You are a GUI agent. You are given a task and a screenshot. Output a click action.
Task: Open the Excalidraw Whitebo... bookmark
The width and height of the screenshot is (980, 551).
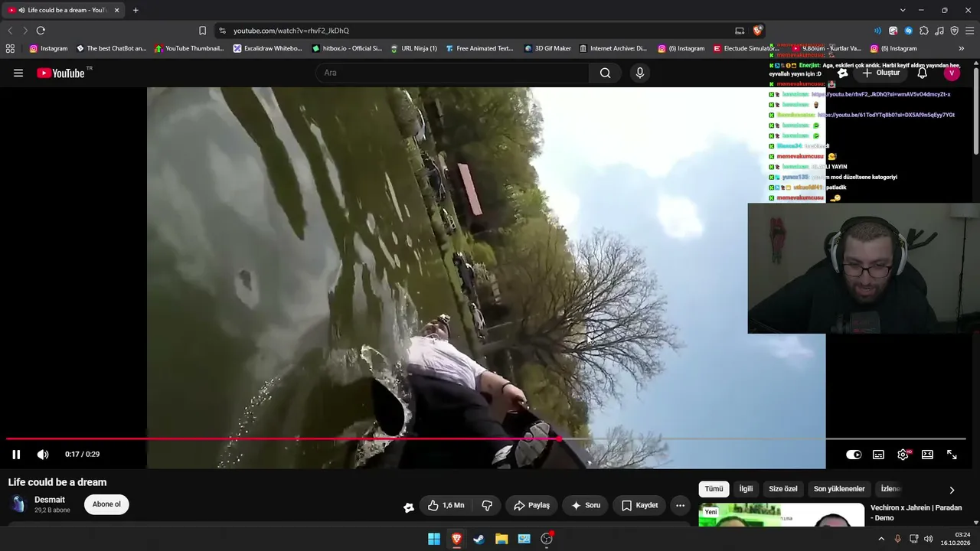268,48
